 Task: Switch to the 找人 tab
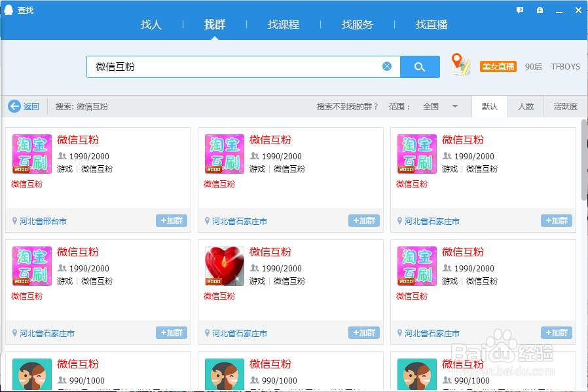[x=151, y=24]
